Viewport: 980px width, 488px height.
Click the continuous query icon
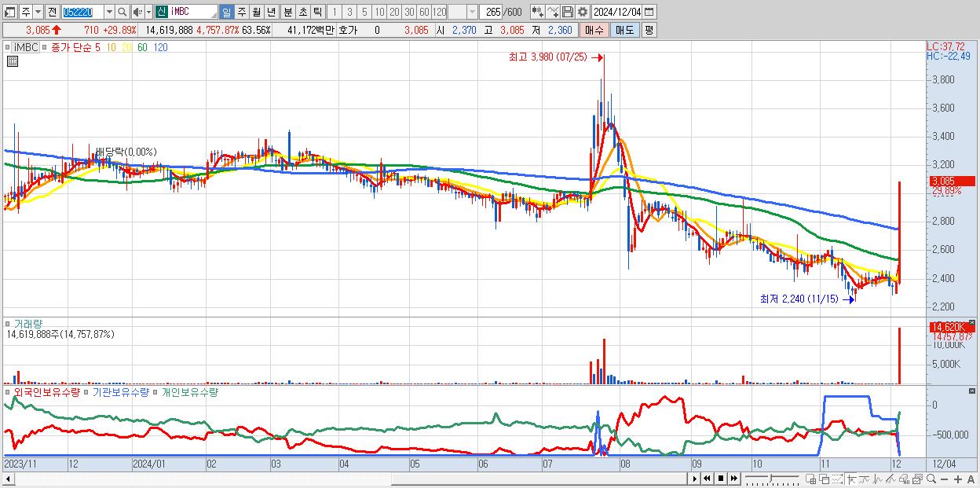click(x=538, y=12)
